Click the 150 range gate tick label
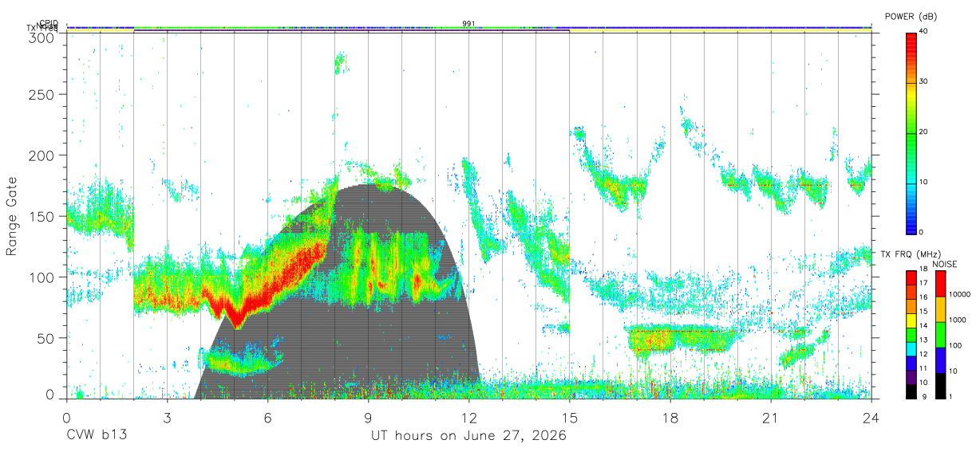The image size is (980, 452). (x=41, y=216)
